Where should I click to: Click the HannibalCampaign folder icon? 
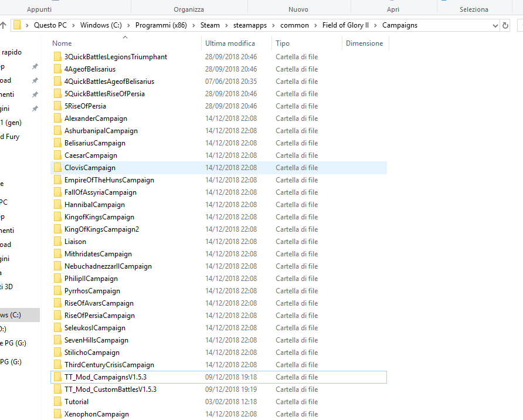click(x=57, y=205)
